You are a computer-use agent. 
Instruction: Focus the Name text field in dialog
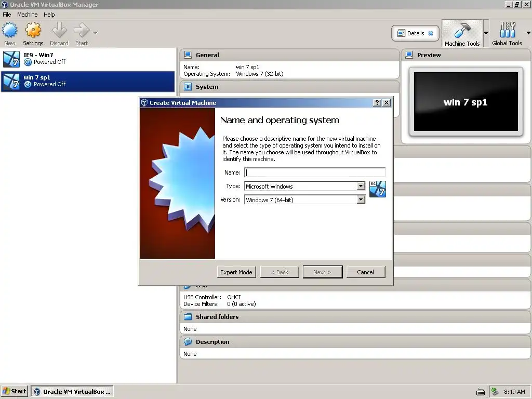315,172
